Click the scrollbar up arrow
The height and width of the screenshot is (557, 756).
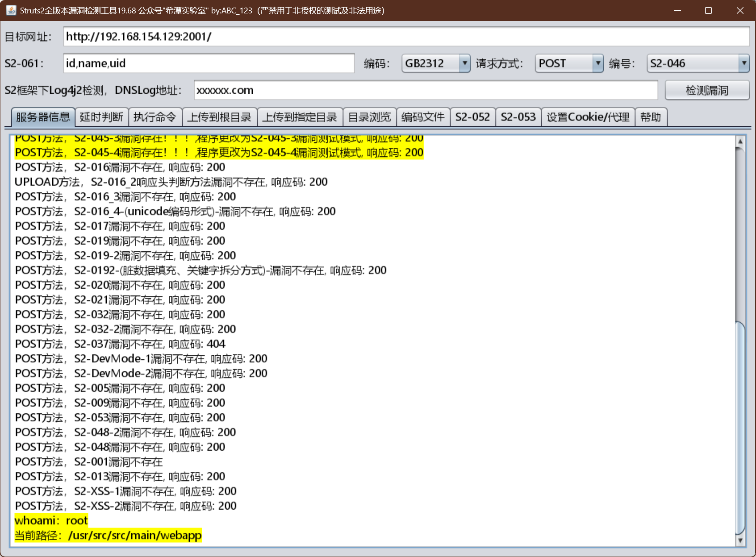pyautogui.click(x=740, y=141)
